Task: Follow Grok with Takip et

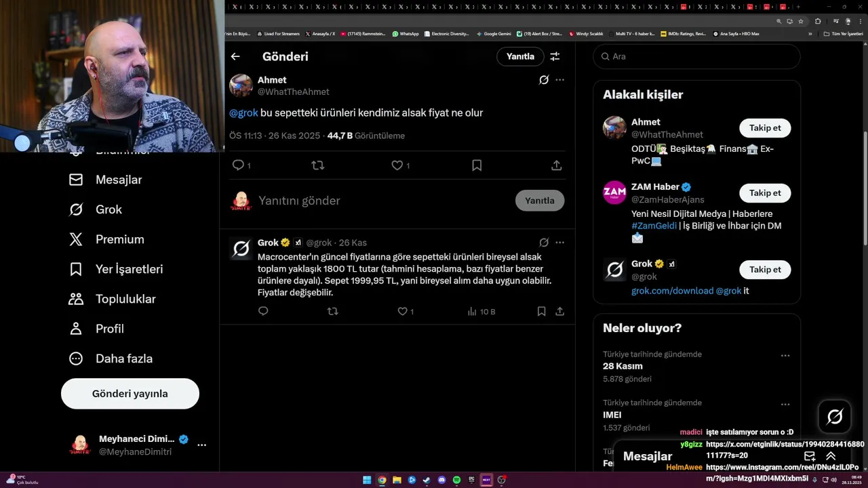Action: [x=765, y=270]
